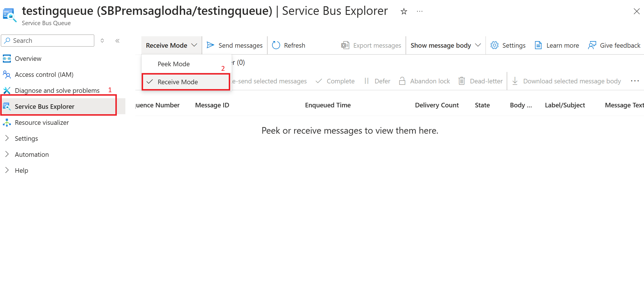Click the Label/Subject column header

click(x=565, y=105)
